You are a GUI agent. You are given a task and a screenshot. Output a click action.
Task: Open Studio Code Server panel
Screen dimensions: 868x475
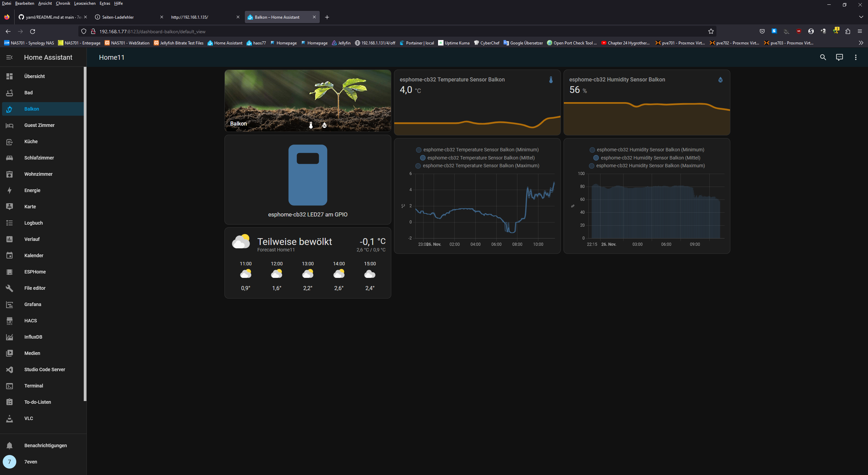click(x=44, y=369)
